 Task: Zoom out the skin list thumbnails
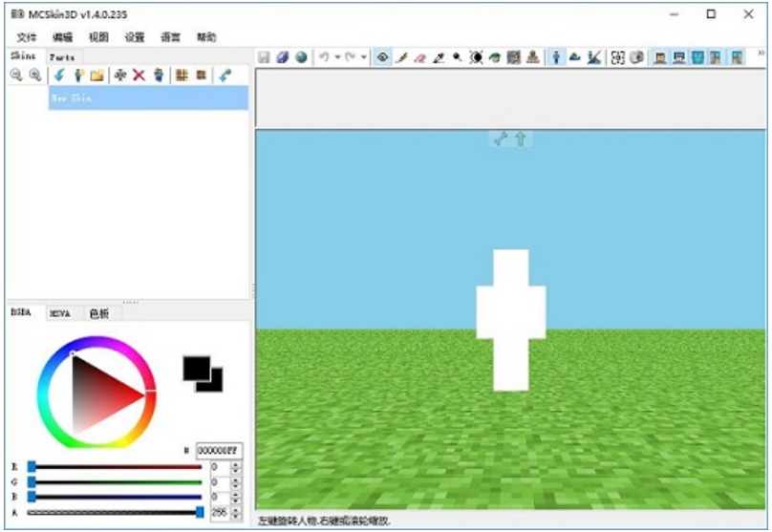16,75
